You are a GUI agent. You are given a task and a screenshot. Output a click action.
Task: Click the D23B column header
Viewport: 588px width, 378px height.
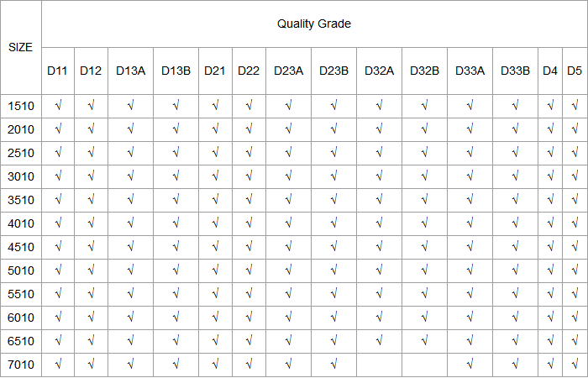[333, 71]
